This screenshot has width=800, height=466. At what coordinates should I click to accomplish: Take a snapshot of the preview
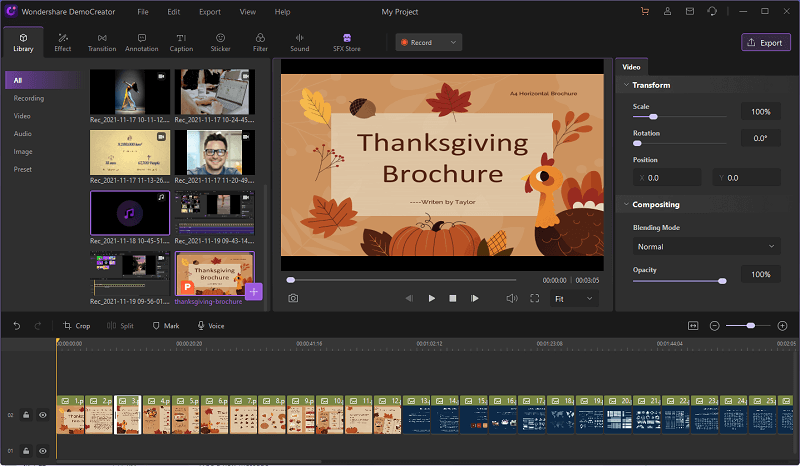coord(293,298)
